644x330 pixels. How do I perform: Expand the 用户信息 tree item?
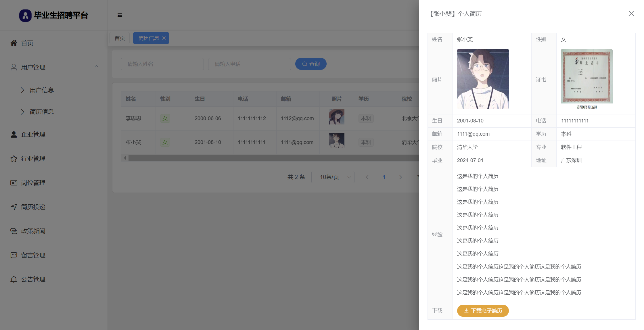coord(23,90)
